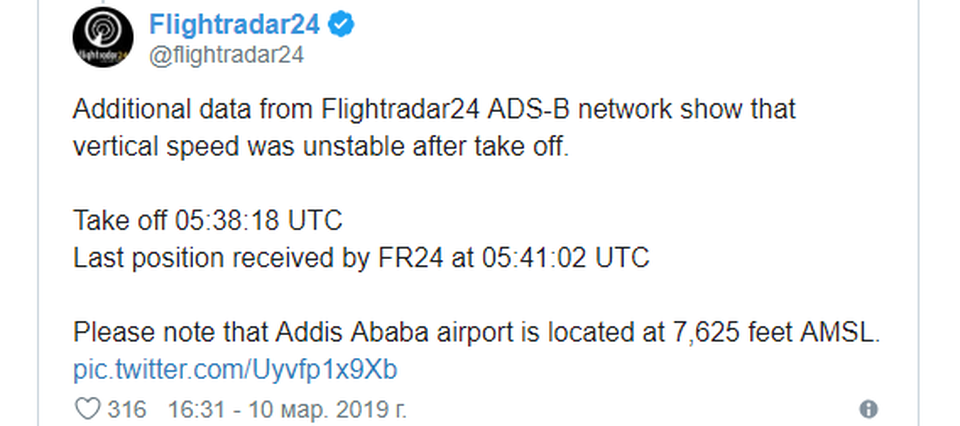Click the "ADS-B network" words
This screenshot has width=960, height=426.
click(583, 109)
